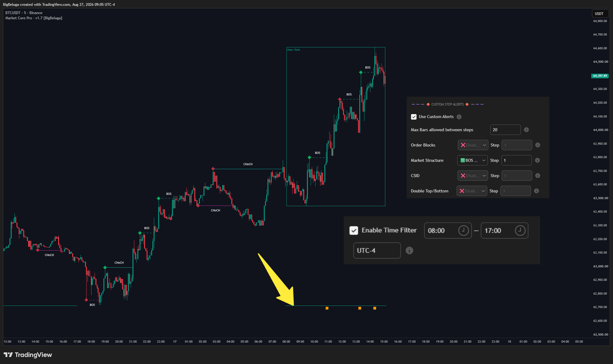The height and width of the screenshot is (364, 613).
Task: Click the 17:00 end time field
Action: click(504, 230)
